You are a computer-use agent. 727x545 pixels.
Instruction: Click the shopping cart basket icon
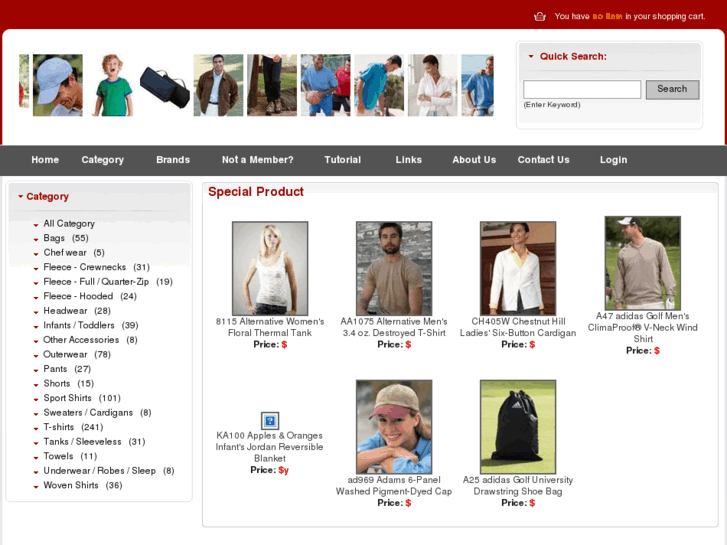click(540, 17)
